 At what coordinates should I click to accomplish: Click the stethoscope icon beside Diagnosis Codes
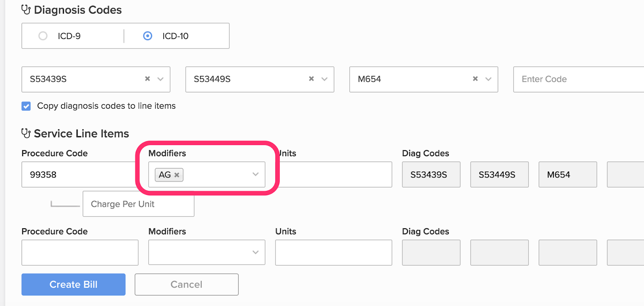pos(26,10)
